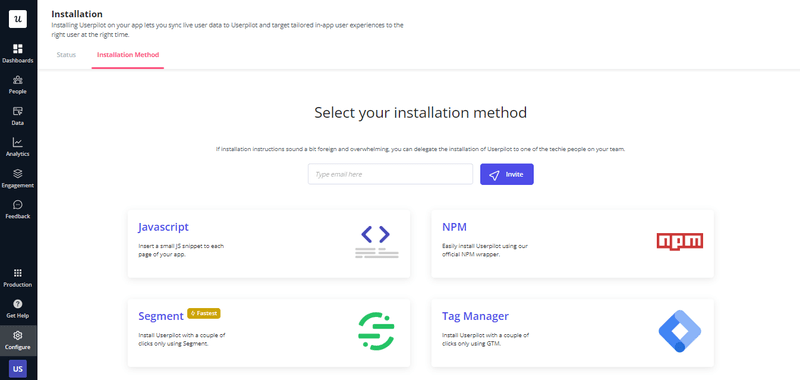Viewport: 800px width, 380px height.
Task: Open Dashboards from the sidebar
Action: (18, 54)
